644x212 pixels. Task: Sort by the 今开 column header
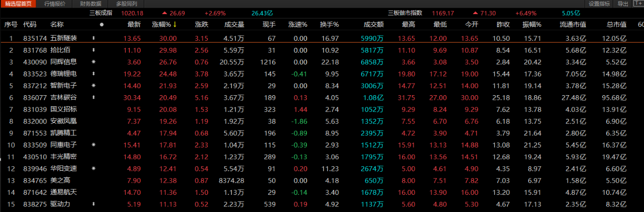[x=471, y=24]
